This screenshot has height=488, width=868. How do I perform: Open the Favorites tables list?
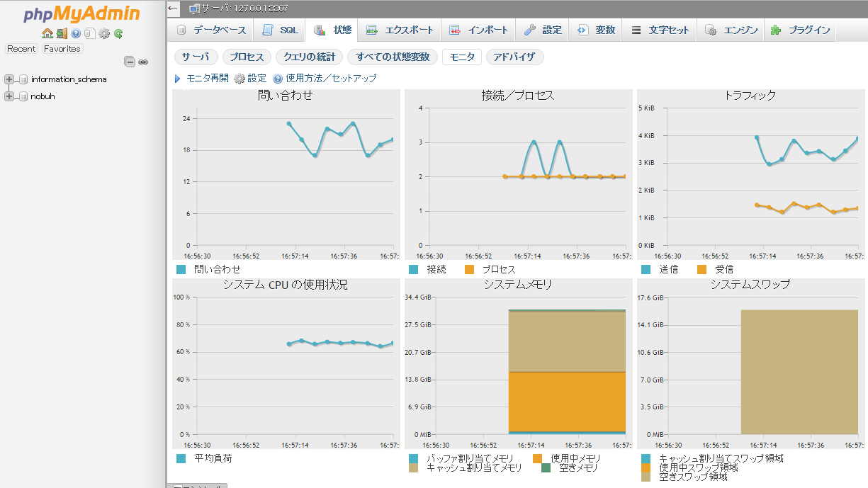click(62, 49)
